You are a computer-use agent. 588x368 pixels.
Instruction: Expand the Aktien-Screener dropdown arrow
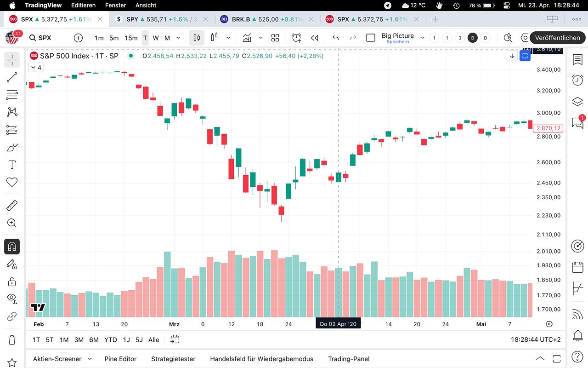point(90,359)
